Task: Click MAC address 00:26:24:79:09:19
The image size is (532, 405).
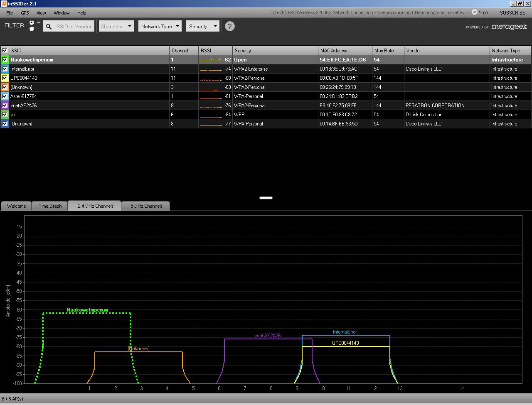Action: coord(338,87)
